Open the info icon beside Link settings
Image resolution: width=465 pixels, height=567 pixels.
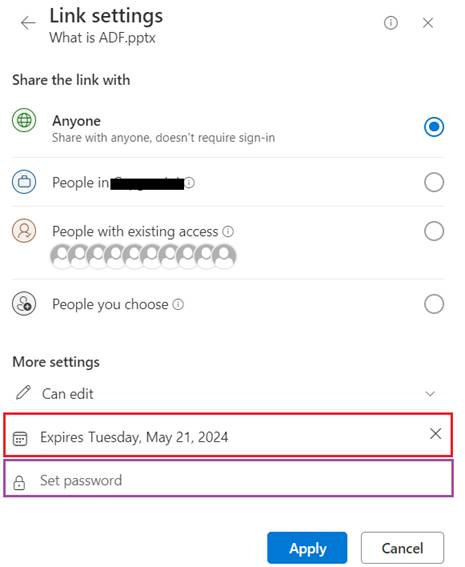pyautogui.click(x=391, y=23)
